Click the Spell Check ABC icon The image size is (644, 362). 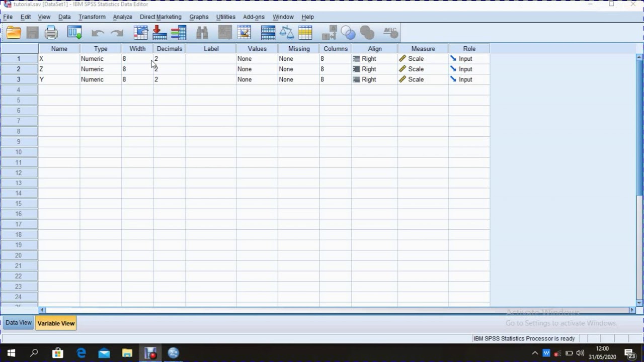[x=390, y=33]
